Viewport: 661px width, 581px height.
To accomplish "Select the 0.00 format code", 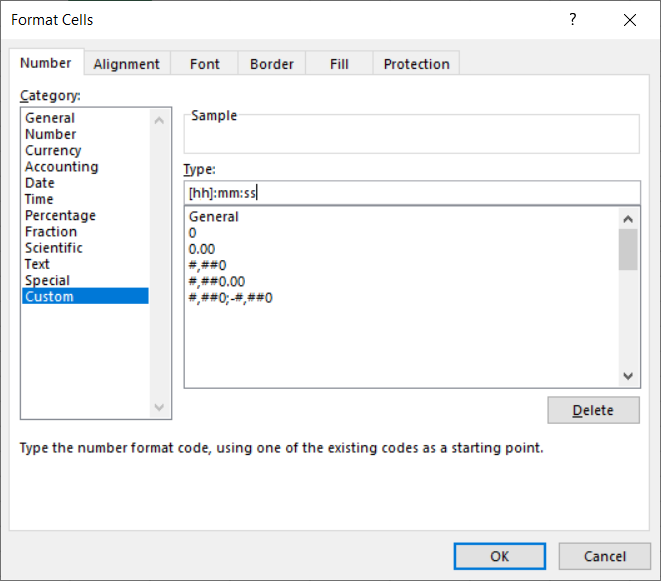I will [202, 249].
